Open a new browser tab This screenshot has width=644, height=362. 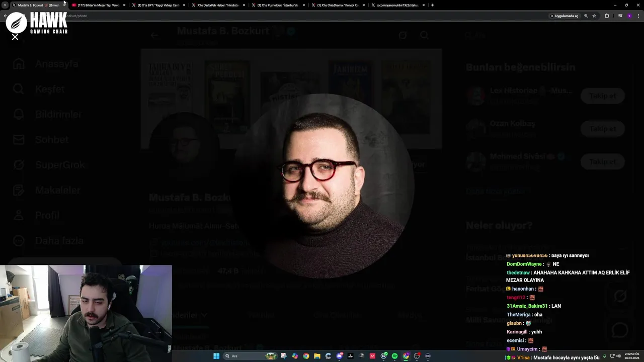(x=433, y=5)
